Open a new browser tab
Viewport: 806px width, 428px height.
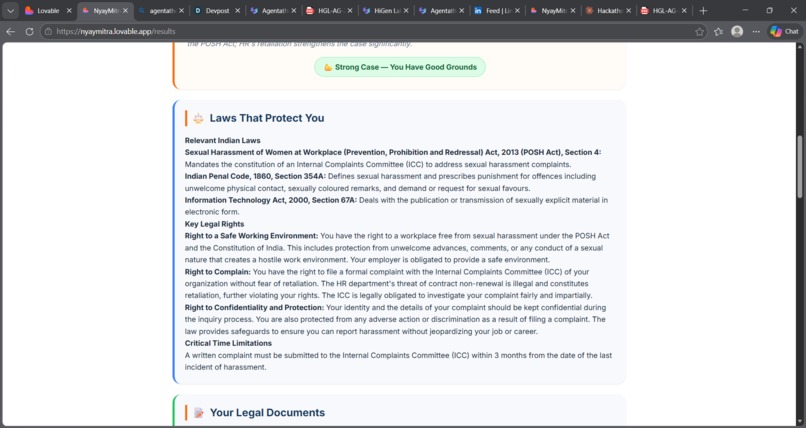point(703,10)
